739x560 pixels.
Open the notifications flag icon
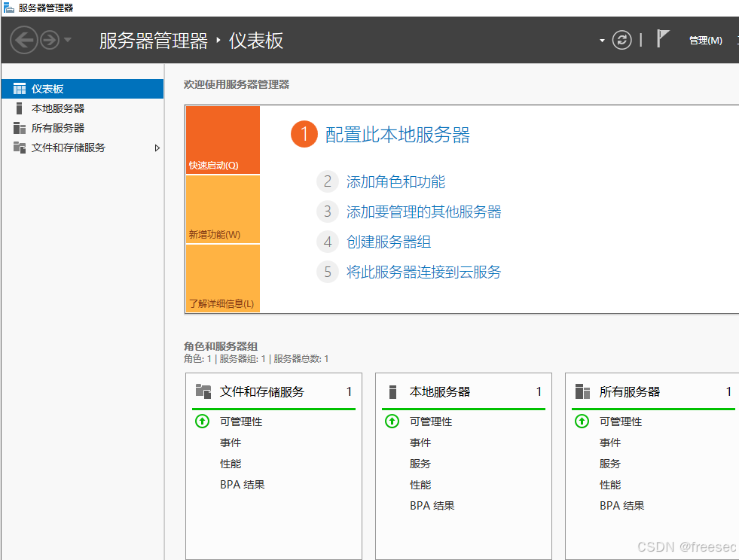(662, 39)
